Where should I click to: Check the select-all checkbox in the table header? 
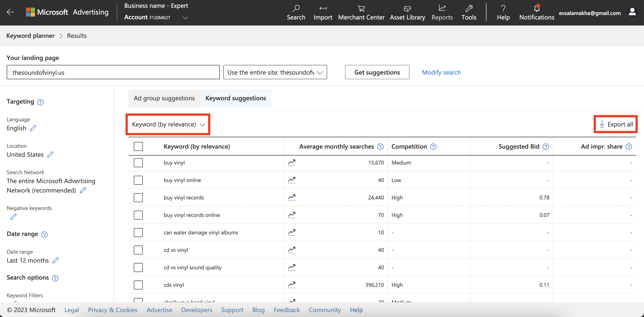pos(138,146)
